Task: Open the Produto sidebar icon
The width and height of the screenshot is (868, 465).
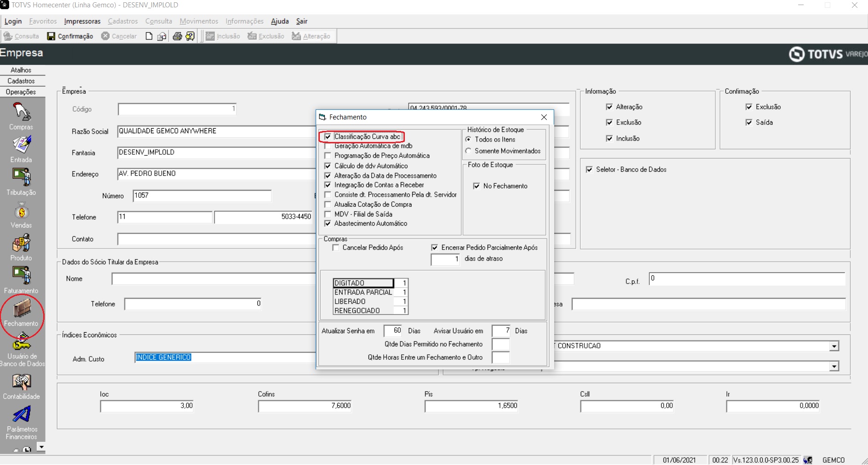Action: [x=21, y=248]
